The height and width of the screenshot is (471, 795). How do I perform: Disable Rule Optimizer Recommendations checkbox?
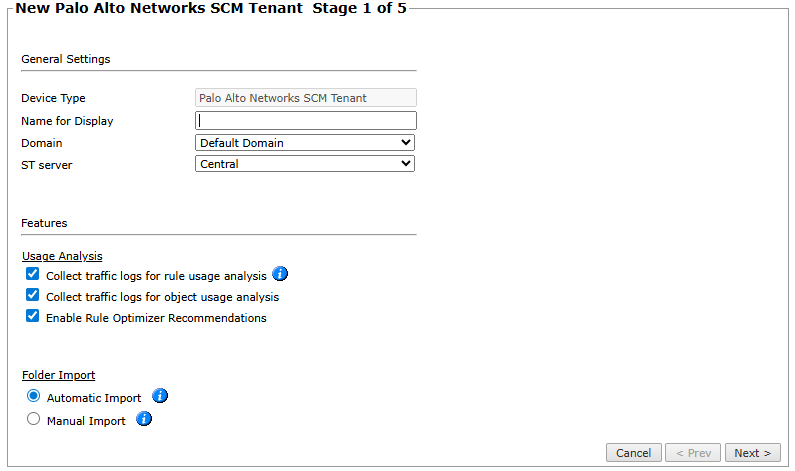click(x=33, y=317)
